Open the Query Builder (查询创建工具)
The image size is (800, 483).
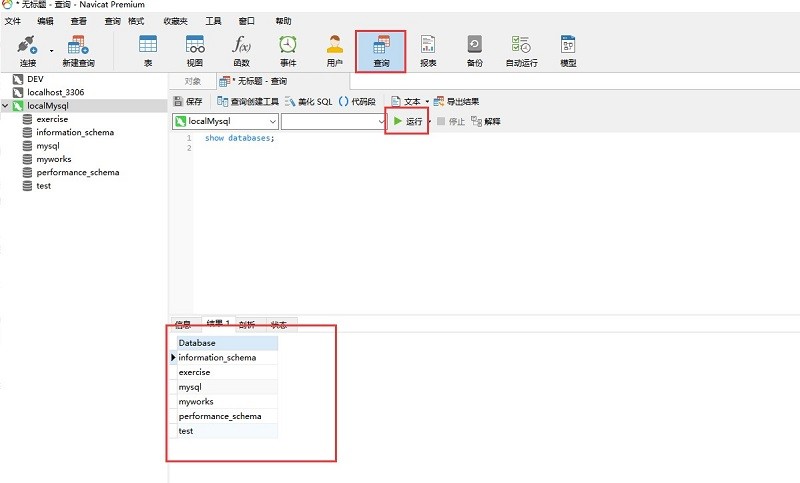[248, 101]
